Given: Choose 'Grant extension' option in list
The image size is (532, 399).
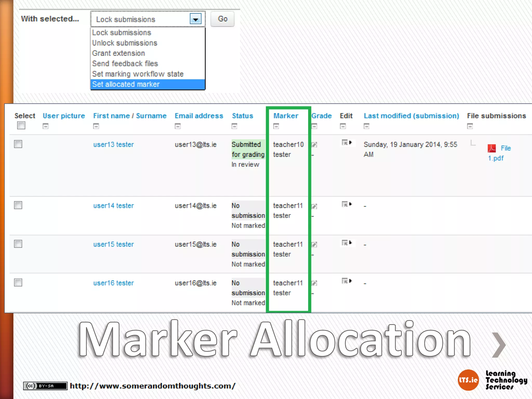Looking at the screenshot, I should tap(118, 53).
